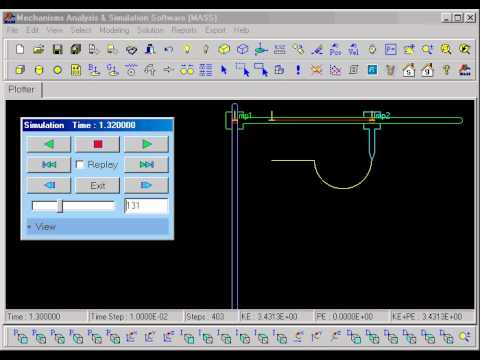The image size is (480, 360).
Task: Select the yellow sphere body icon
Action: point(58,70)
